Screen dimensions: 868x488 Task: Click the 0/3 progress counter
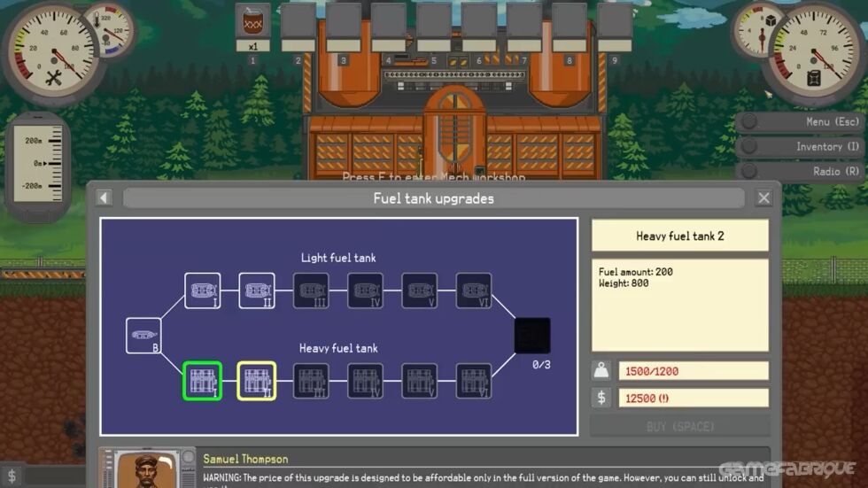tap(541, 365)
